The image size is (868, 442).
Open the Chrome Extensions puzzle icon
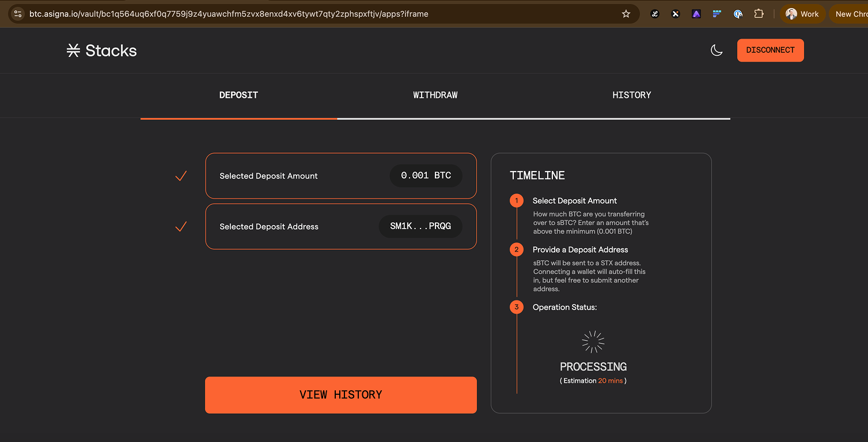(x=759, y=14)
